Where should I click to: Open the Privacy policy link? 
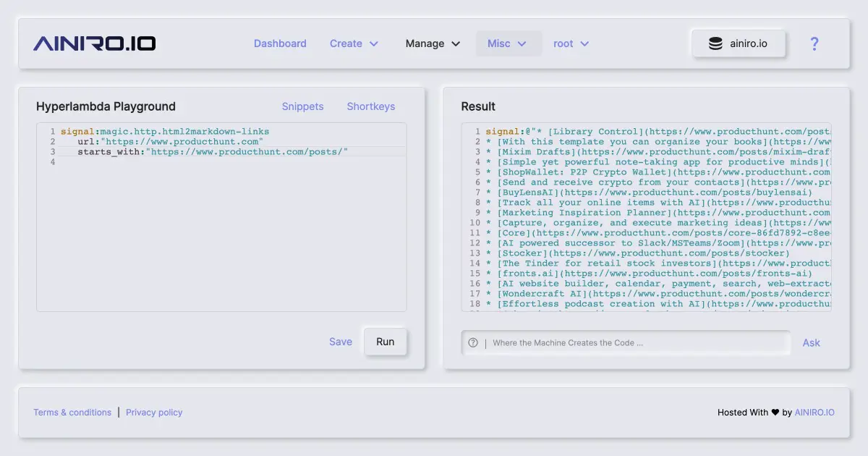coord(154,413)
